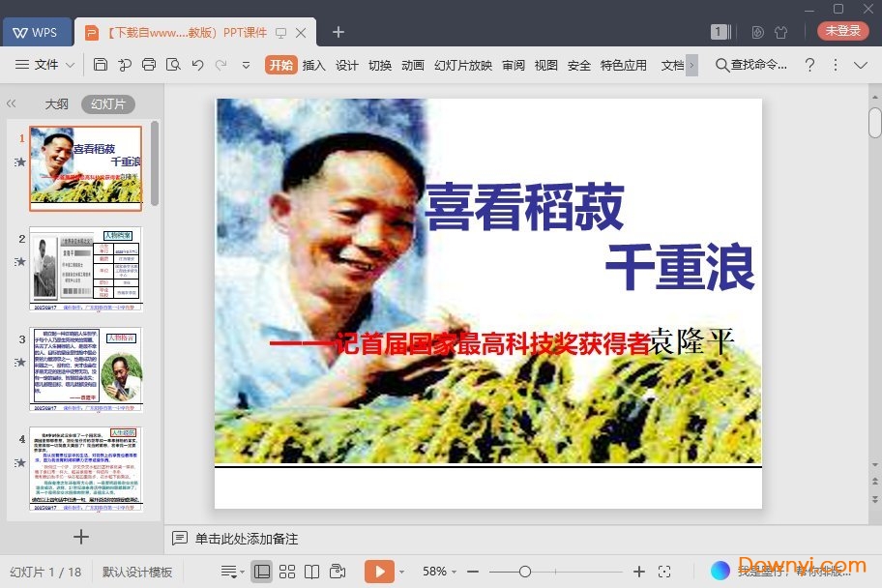Image resolution: width=882 pixels, height=588 pixels.
Task: Open the 文件 menu
Action: pyautogui.click(x=45, y=65)
